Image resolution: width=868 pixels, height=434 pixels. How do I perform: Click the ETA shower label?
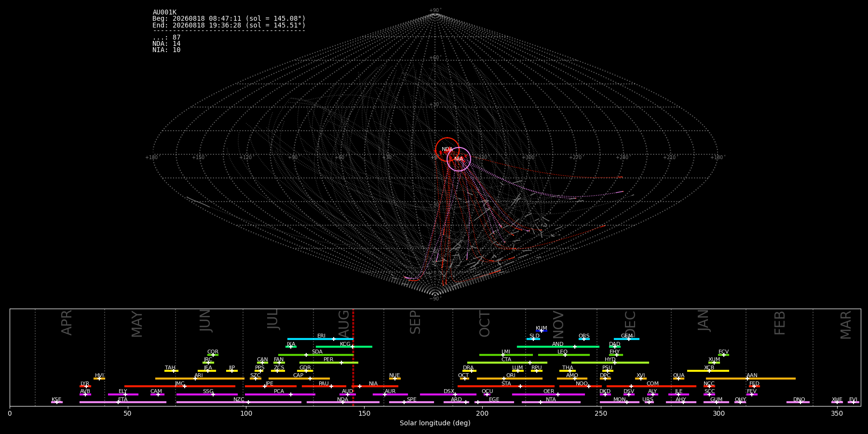point(123,400)
